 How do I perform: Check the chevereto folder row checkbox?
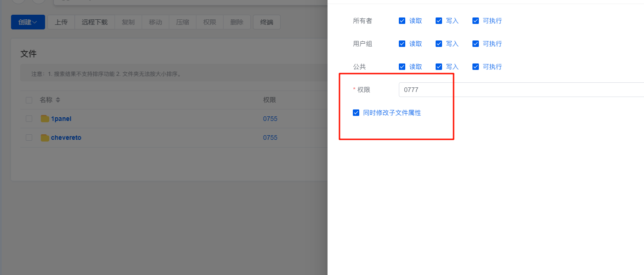(x=29, y=137)
